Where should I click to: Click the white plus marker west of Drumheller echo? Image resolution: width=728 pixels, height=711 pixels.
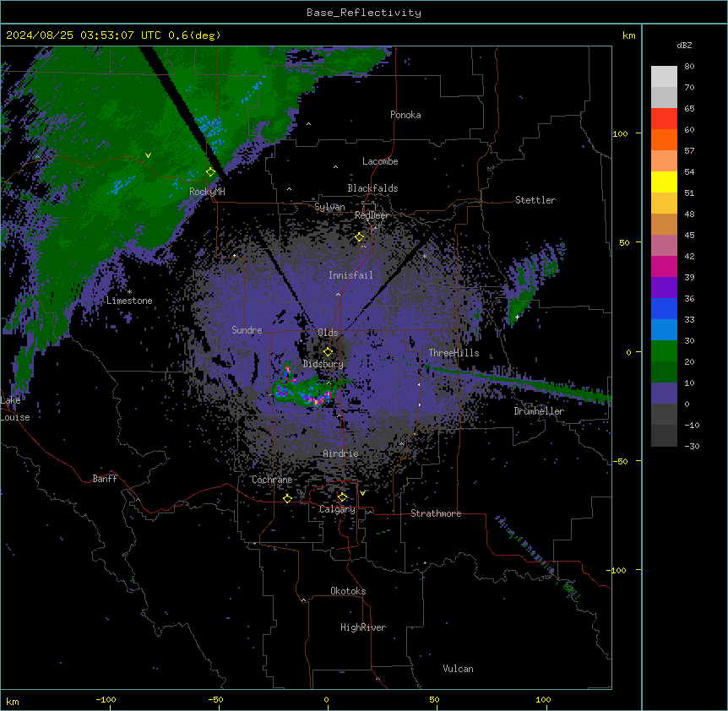(517, 317)
